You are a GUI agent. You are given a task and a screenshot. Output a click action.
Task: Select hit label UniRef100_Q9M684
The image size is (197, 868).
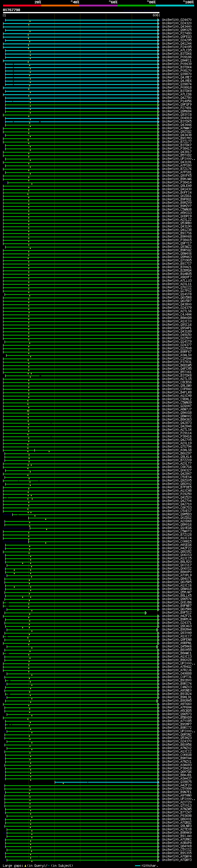coord(177,111)
